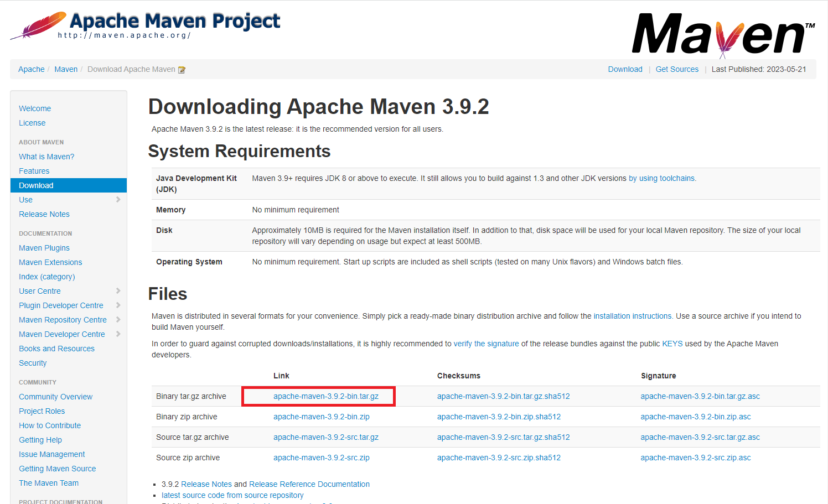Open apache-maven-3.9.2-bin.zip.asc signature
The image size is (828, 504).
click(x=696, y=417)
